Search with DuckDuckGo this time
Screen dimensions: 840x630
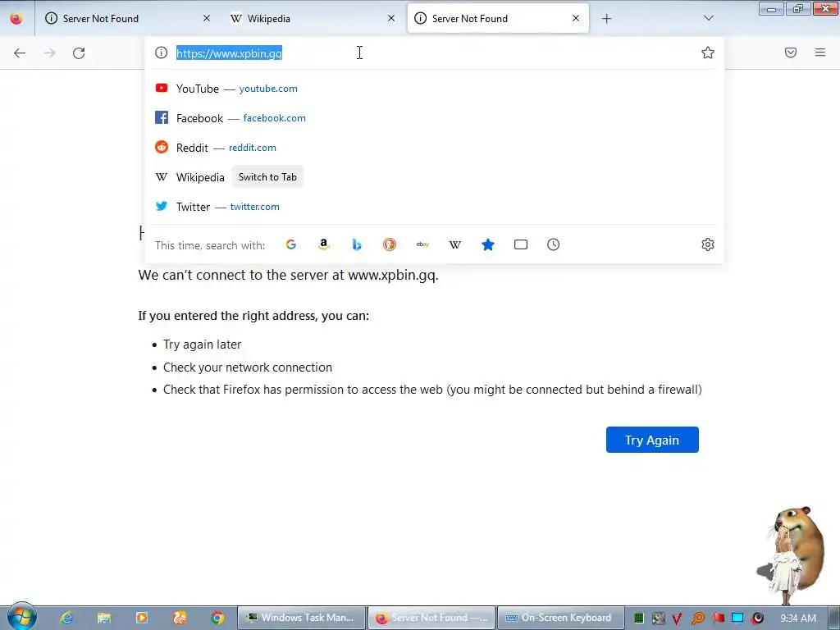coord(390,244)
